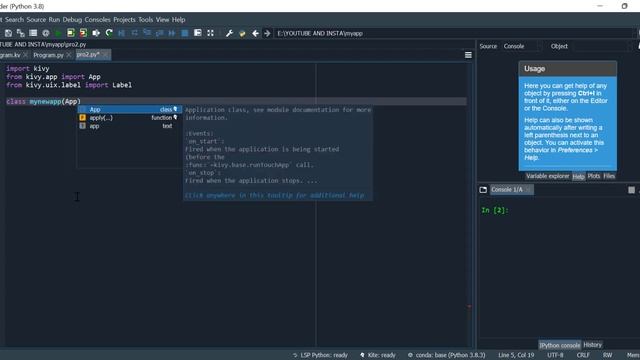
Task: Click Line 5, Col 19 status entry
Action: click(516, 355)
